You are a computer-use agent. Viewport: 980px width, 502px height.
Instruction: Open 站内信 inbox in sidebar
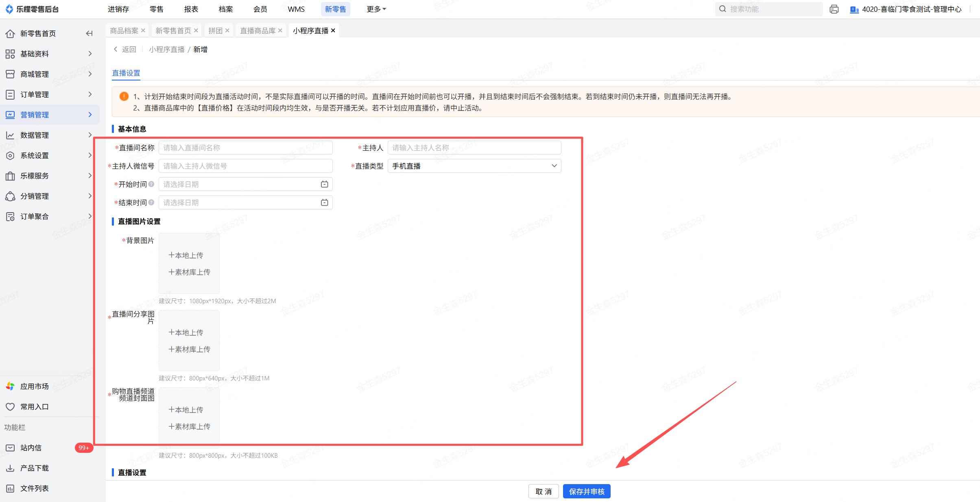coord(31,448)
